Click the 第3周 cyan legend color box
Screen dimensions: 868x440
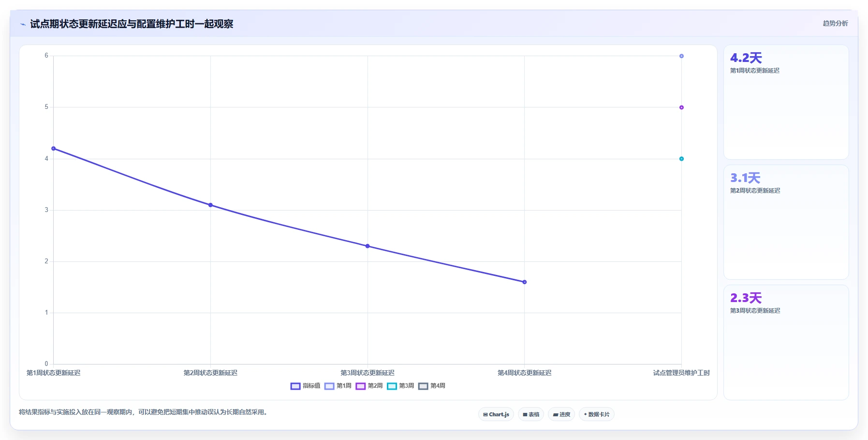392,386
